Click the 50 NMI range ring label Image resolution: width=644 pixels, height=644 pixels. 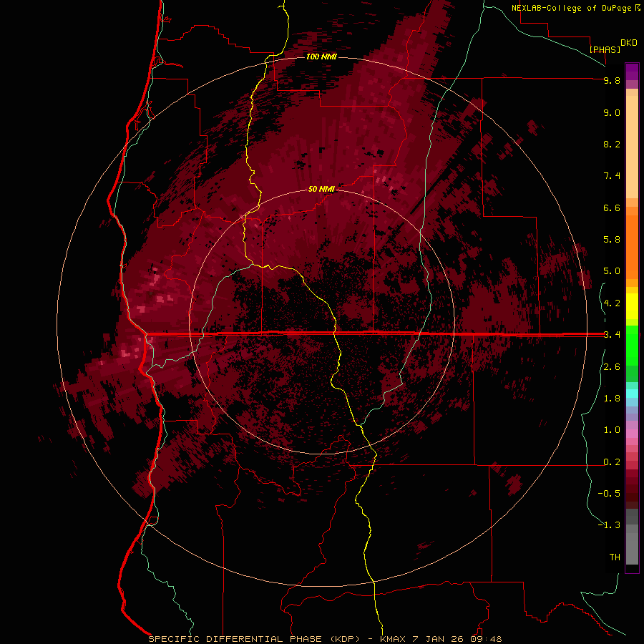point(321,189)
